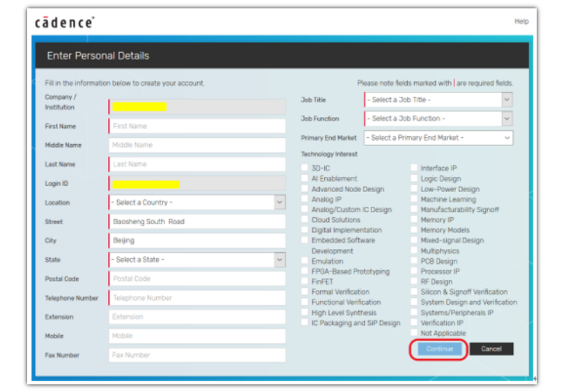Open the Job Title dropdown
The height and width of the screenshot is (392, 566).
pos(438,100)
